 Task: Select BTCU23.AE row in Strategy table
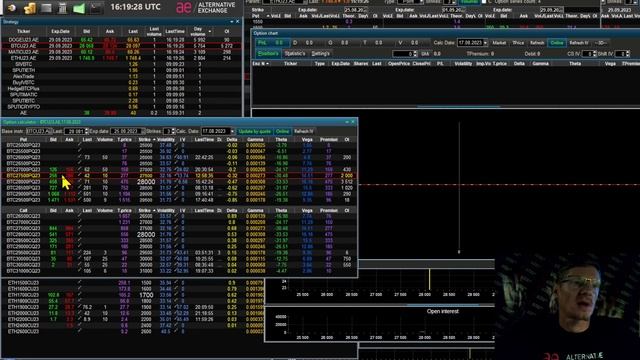(x=121, y=46)
